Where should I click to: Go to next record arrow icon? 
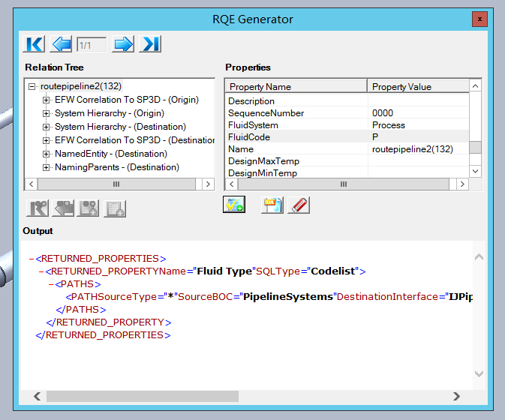point(123,44)
